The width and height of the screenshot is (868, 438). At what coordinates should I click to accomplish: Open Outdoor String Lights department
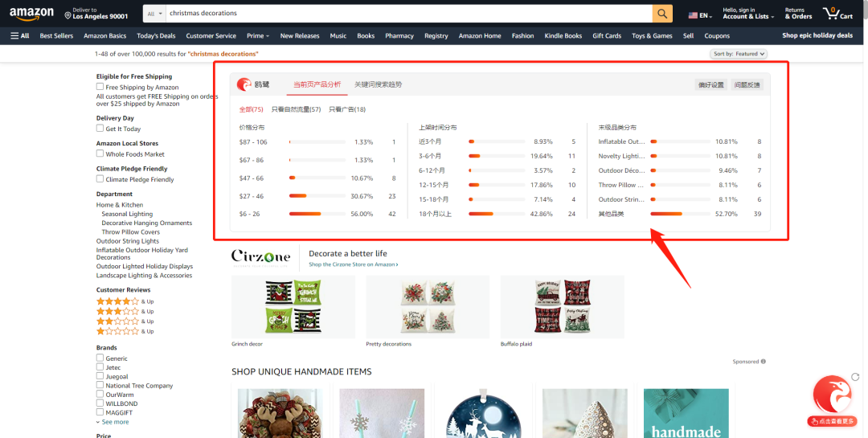(128, 241)
